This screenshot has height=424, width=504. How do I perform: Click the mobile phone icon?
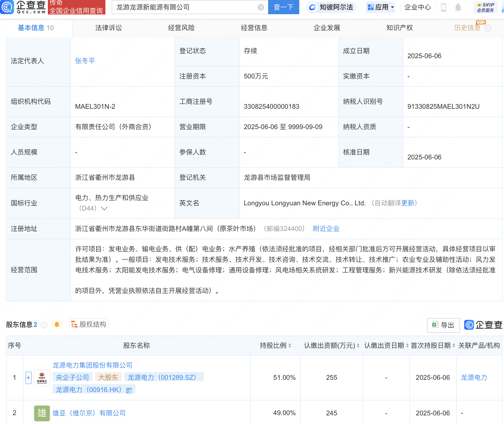(444, 7)
